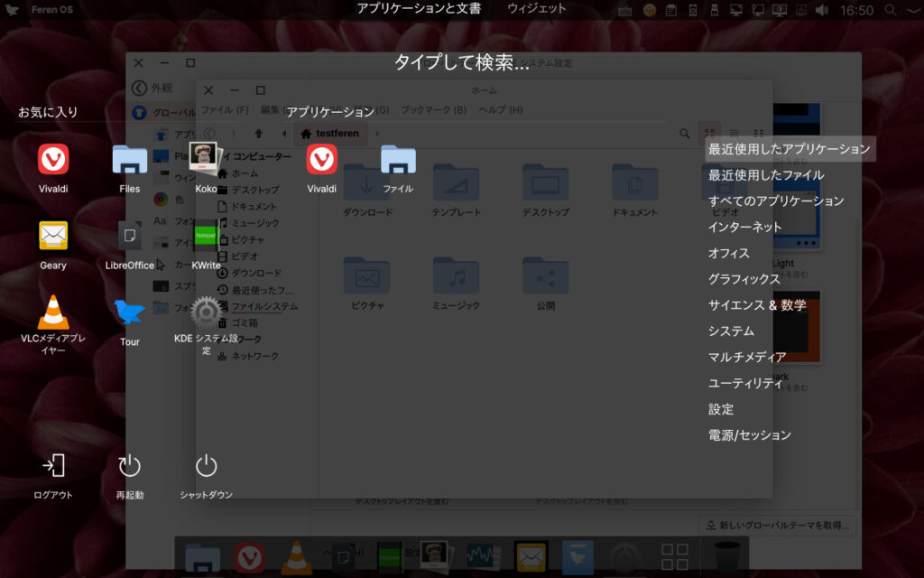Click the system monitor icon in the dock
The image size is (924, 578).
[x=484, y=557]
